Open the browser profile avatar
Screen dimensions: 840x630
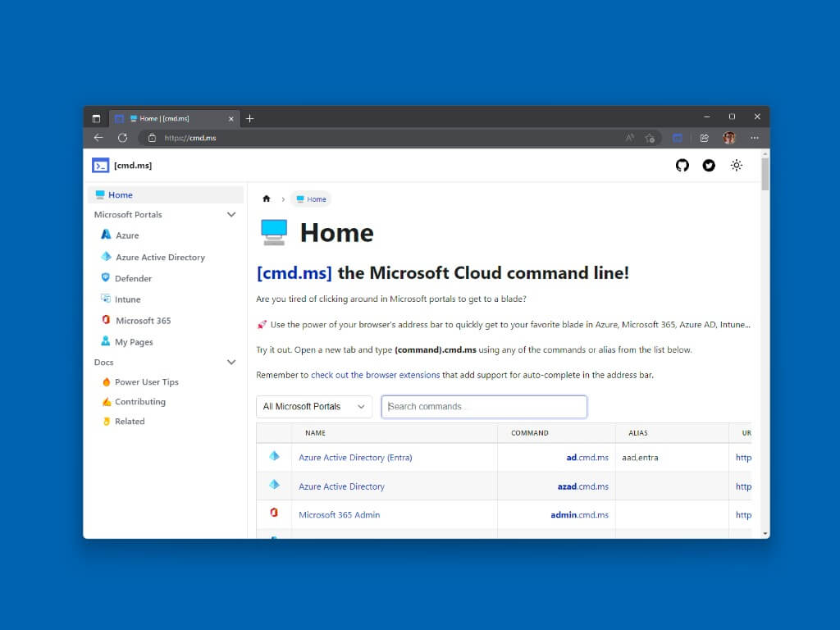pos(729,138)
